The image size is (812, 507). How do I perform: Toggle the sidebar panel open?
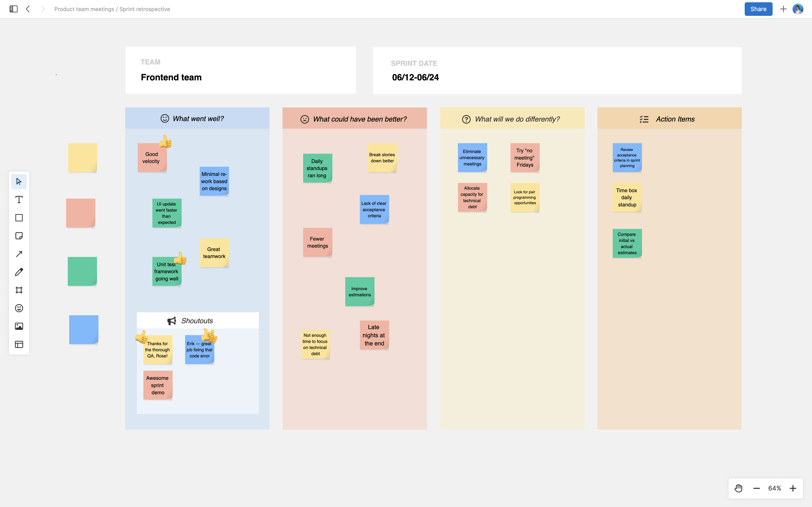point(13,9)
